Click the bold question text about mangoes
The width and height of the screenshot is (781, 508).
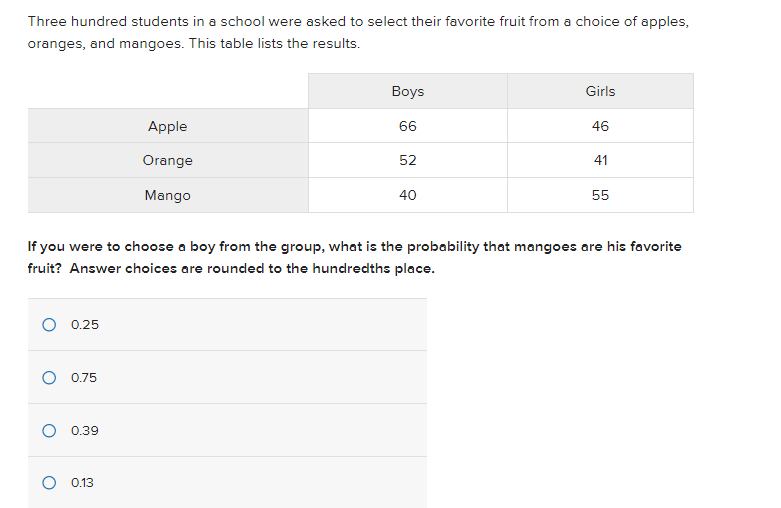(x=355, y=257)
